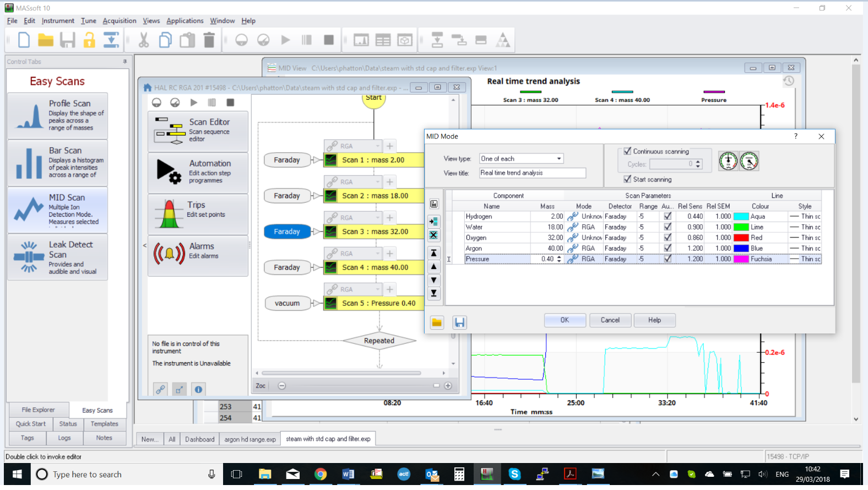Switch to the File Explorer tab

[x=39, y=410]
